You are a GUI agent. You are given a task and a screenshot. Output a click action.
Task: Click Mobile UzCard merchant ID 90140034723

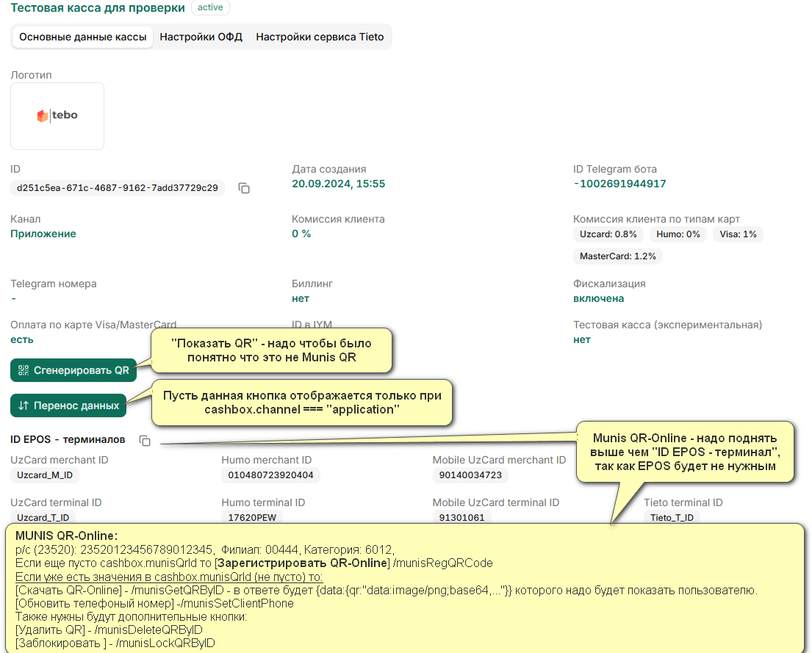[x=470, y=475]
